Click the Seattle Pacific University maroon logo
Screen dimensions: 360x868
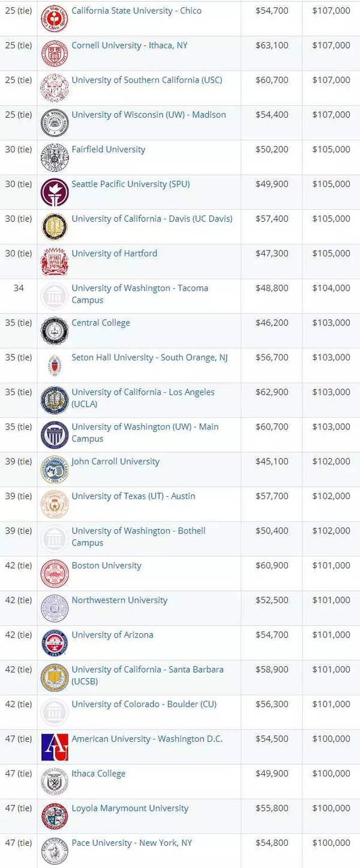[55, 192]
